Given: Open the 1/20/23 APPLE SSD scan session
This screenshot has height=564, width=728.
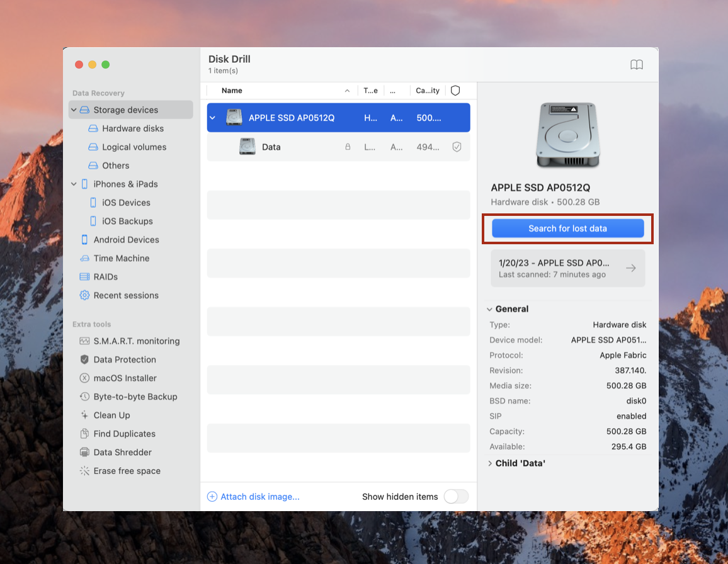Looking at the screenshot, I should [x=568, y=268].
